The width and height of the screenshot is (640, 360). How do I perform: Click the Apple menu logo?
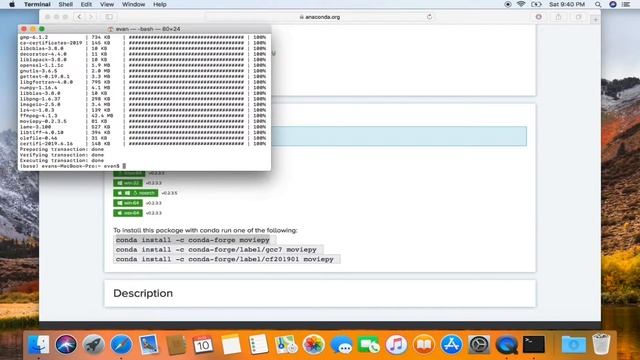(12, 4)
